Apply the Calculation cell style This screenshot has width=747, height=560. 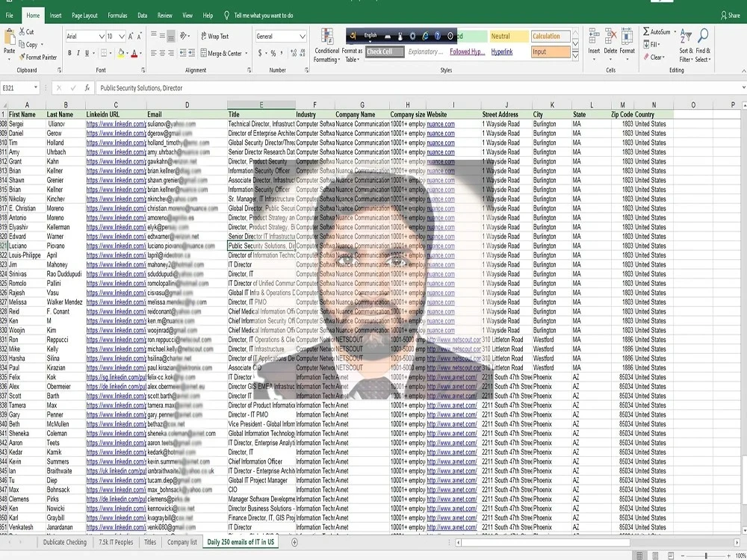point(551,36)
